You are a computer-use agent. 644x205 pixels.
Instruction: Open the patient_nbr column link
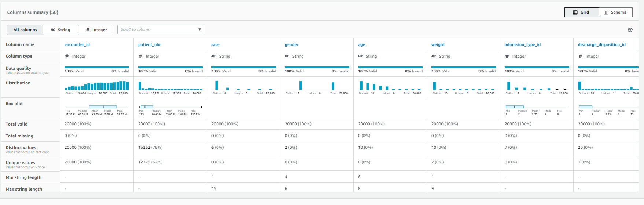(150, 44)
